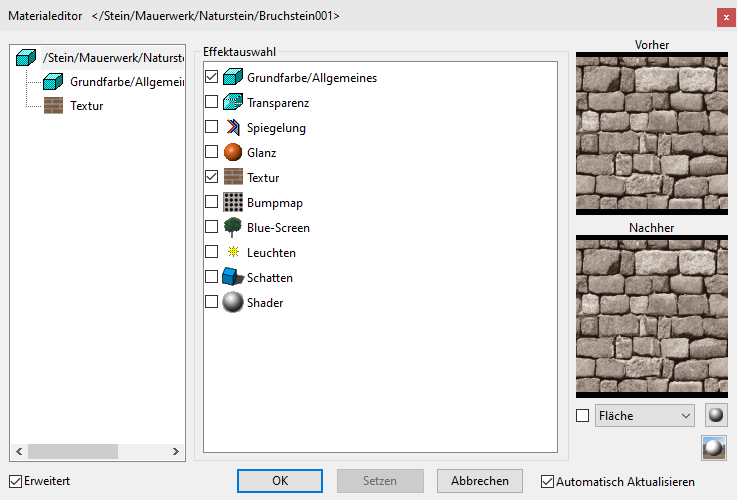Click the Textur brick icon in effect list

tap(233, 177)
